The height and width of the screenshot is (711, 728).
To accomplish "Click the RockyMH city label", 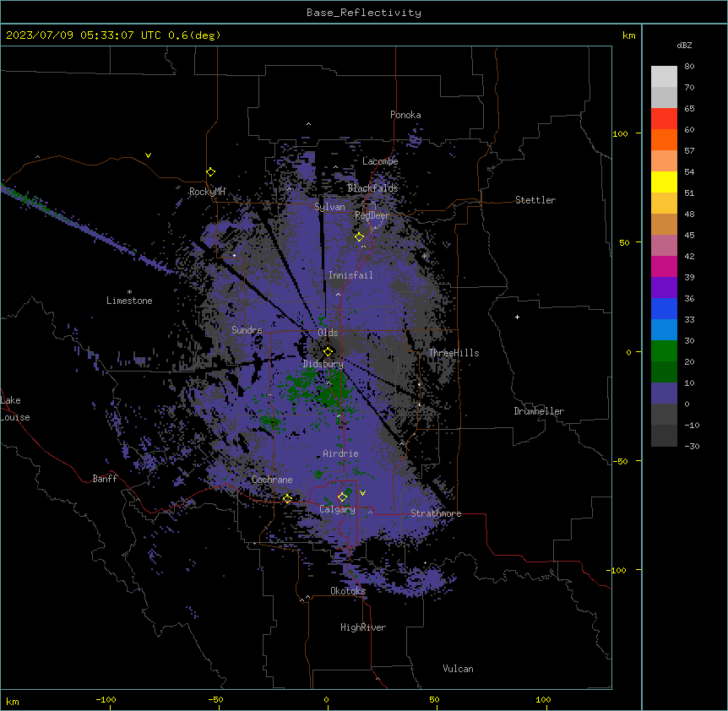I will point(207,191).
